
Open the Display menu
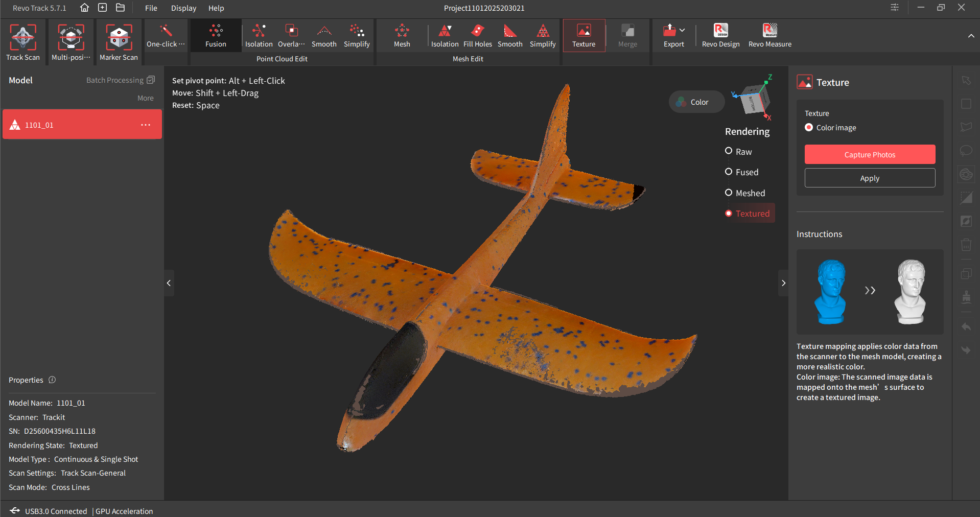point(183,8)
